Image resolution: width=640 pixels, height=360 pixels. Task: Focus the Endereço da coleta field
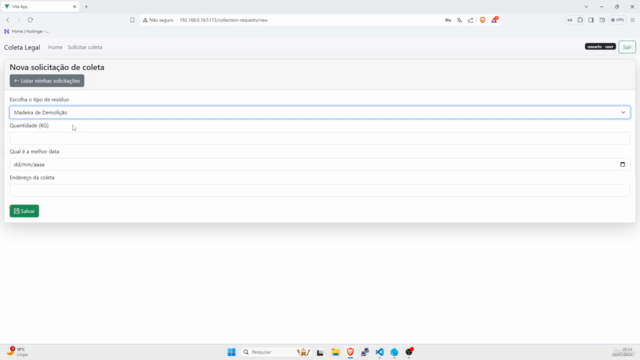[320, 190]
